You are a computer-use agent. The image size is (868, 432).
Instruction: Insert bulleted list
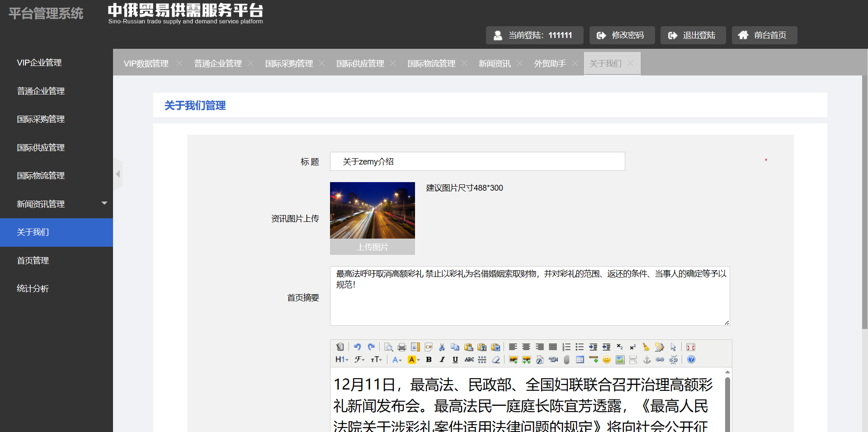tap(580, 347)
